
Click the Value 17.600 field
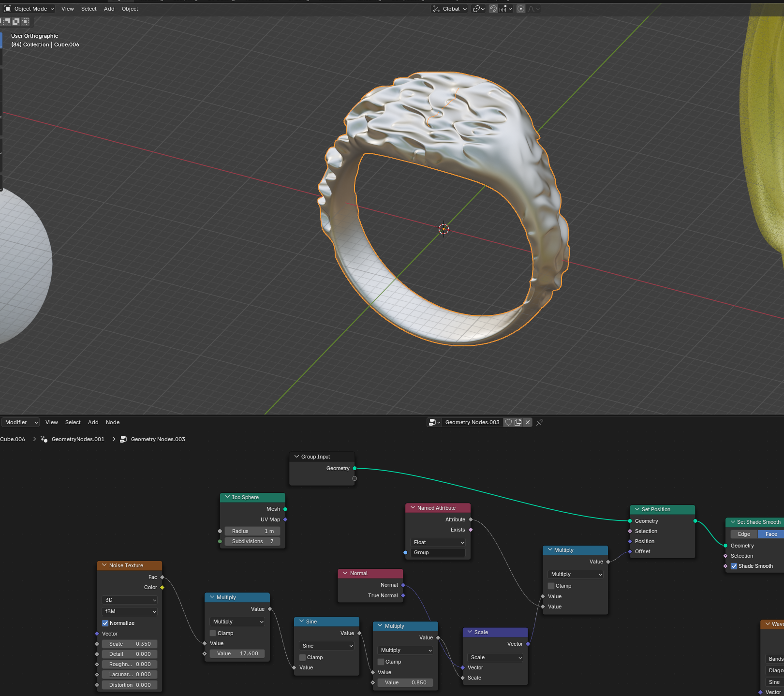tap(237, 653)
